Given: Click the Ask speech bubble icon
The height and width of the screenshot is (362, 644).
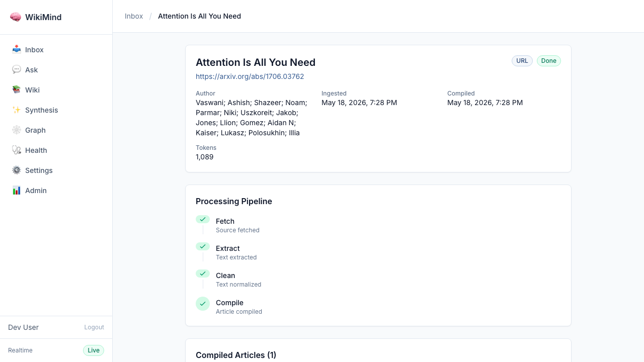Looking at the screenshot, I should [17, 69].
